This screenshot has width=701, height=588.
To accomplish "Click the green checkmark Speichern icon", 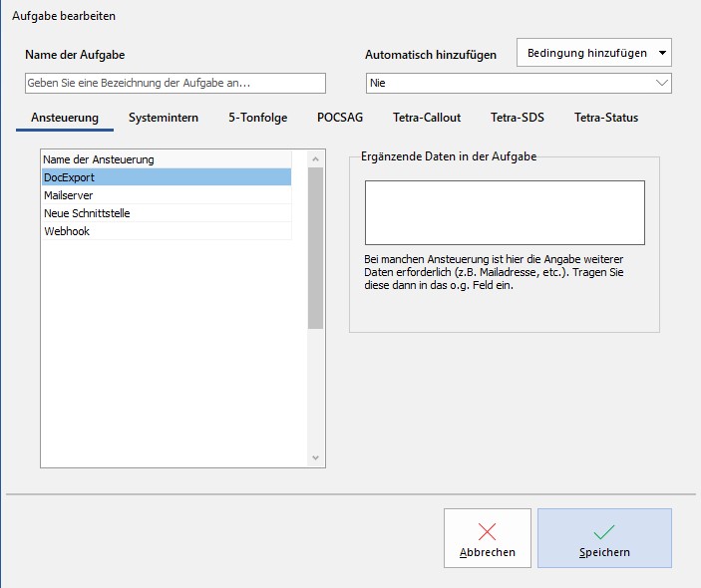I will (x=604, y=531).
